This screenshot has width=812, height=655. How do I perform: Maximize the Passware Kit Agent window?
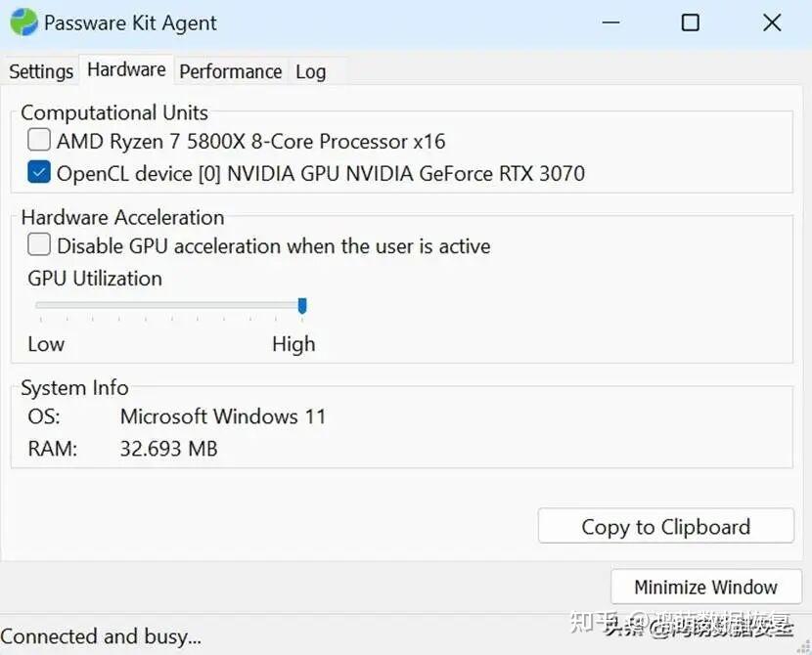(x=691, y=22)
